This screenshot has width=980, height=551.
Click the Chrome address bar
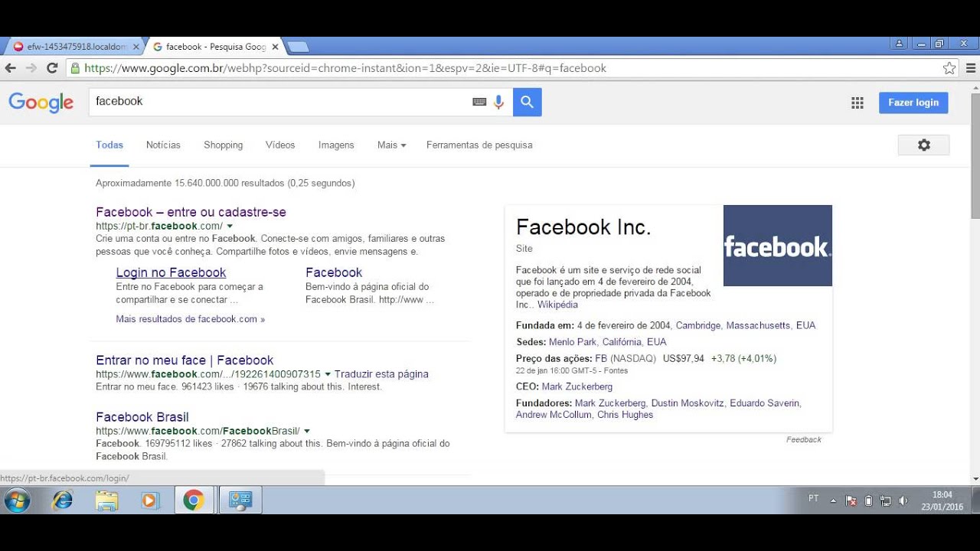coord(501,68)
